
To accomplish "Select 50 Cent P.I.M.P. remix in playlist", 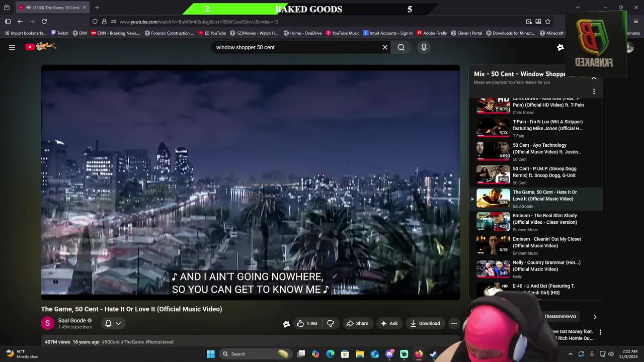I will 535,175.
